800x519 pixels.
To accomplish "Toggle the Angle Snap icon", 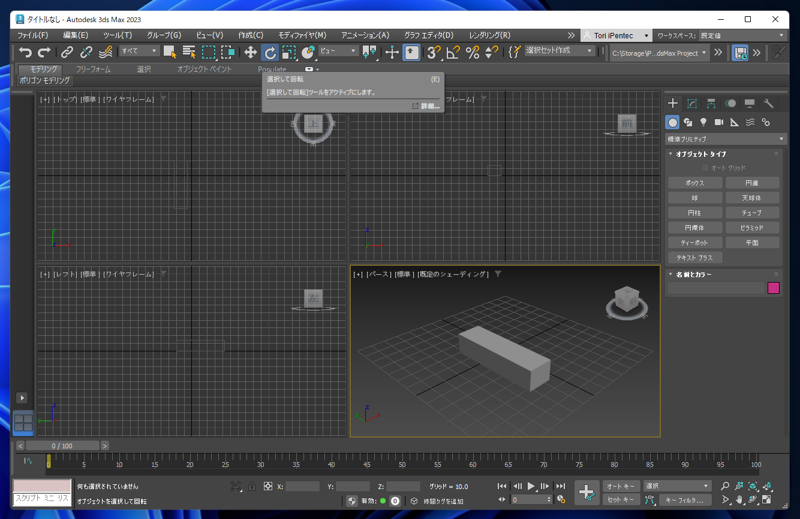I will tap(453, 52).
